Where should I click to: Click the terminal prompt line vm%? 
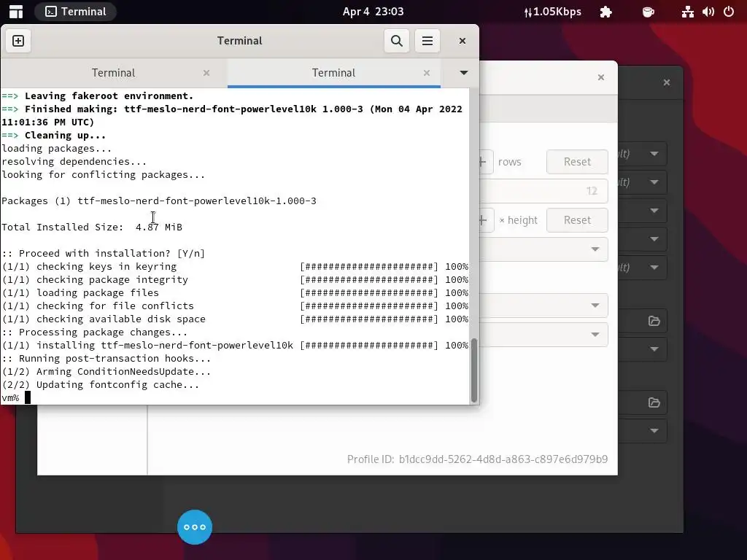pyautogui.click(x=16, y=397)
